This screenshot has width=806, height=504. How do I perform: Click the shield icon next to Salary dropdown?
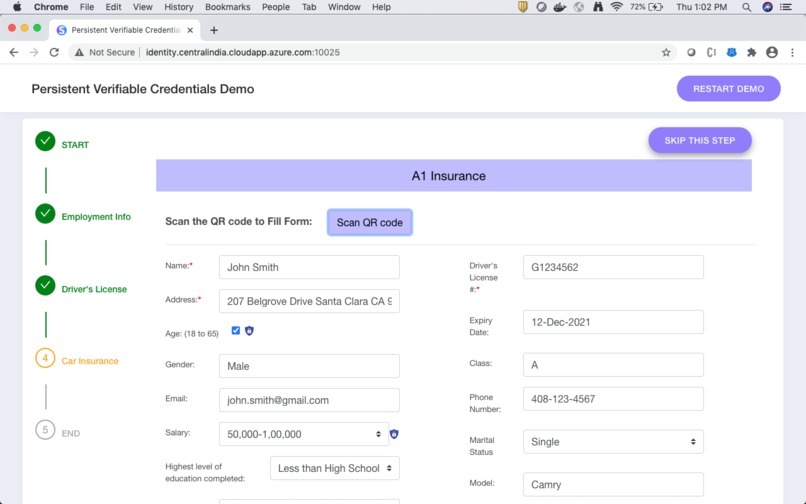[x=394, y=434]
